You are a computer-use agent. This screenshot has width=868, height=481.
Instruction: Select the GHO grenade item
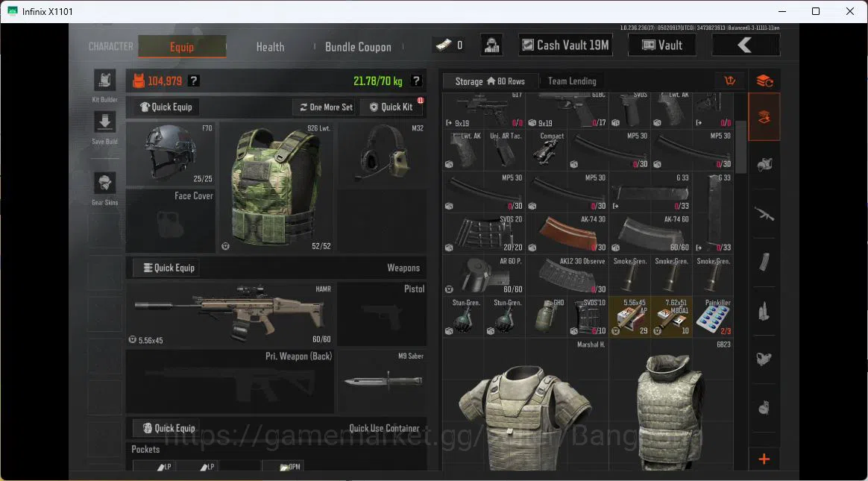(546, 317)
